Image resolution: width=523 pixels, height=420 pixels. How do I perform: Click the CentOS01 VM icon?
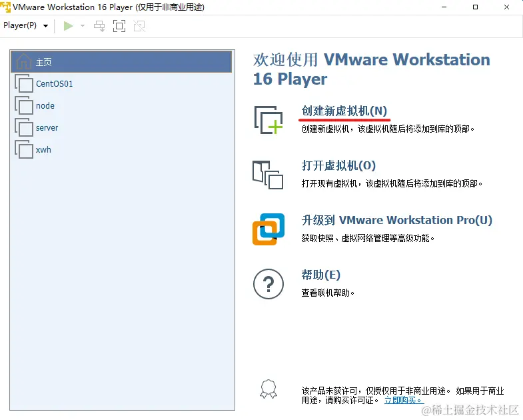(24, 83)
